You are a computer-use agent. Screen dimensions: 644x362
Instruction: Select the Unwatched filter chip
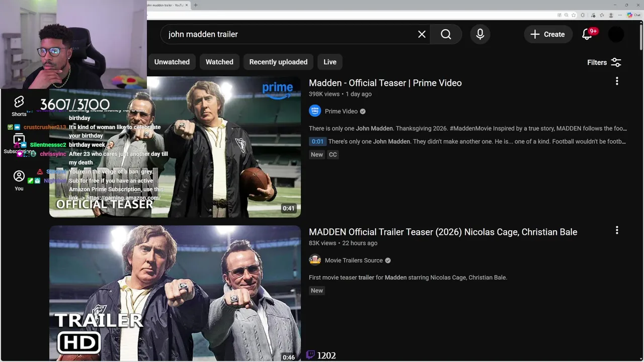click(x=172, y=62)
